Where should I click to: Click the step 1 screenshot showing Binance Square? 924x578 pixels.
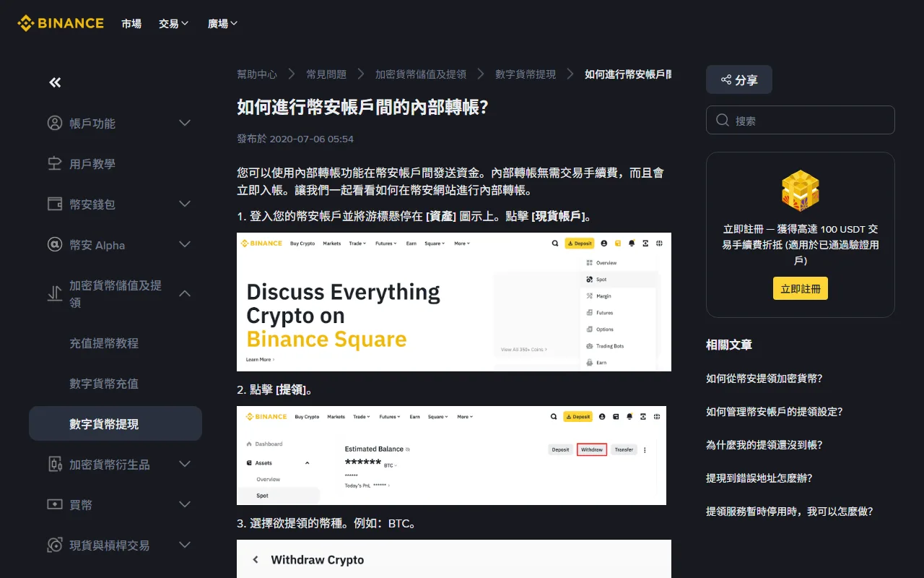coord(454,302)
